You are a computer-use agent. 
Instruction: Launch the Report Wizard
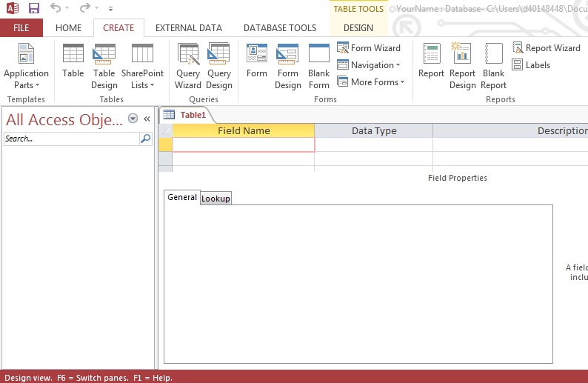coord(546,48)
